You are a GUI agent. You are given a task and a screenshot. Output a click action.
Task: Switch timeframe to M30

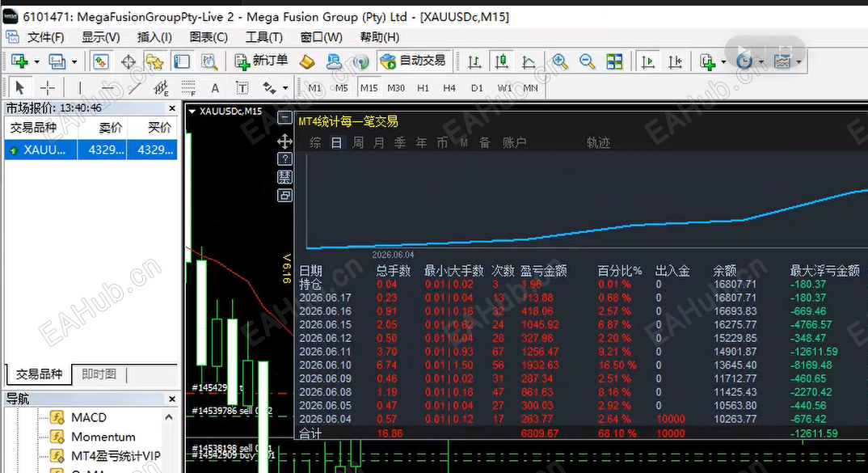(x=396, y=88)
